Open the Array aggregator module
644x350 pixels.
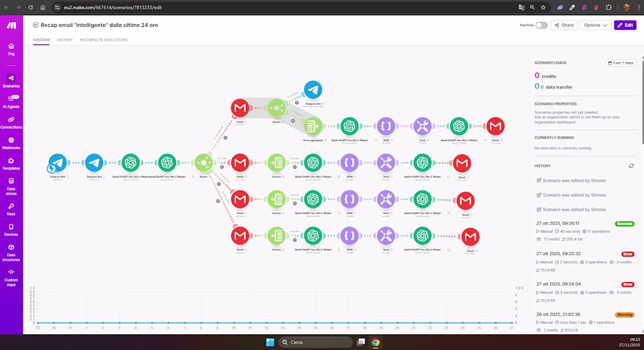(x=313, y=126)
